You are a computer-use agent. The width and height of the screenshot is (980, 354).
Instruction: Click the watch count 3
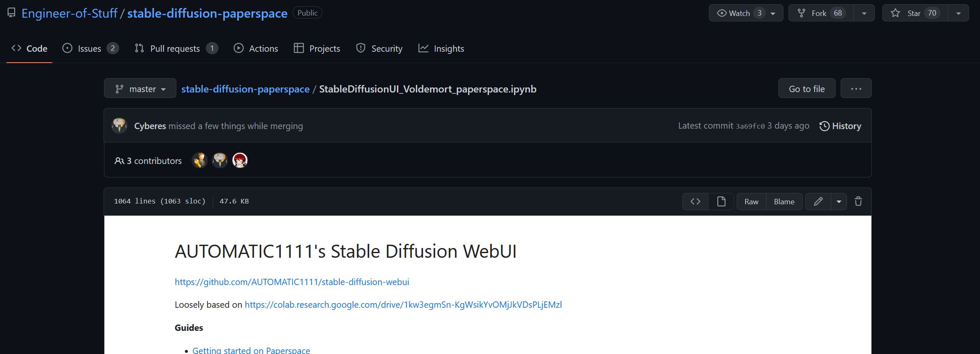759,13
